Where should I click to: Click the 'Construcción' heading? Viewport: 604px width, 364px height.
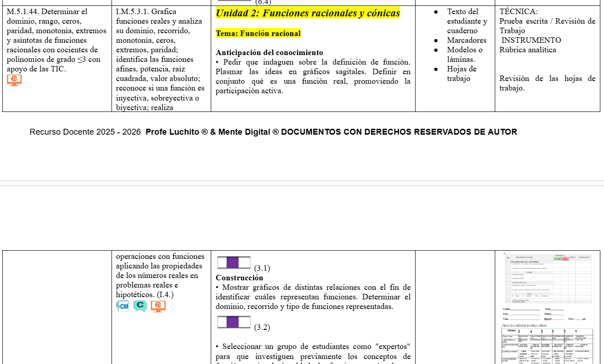click(x=239, y=278)
